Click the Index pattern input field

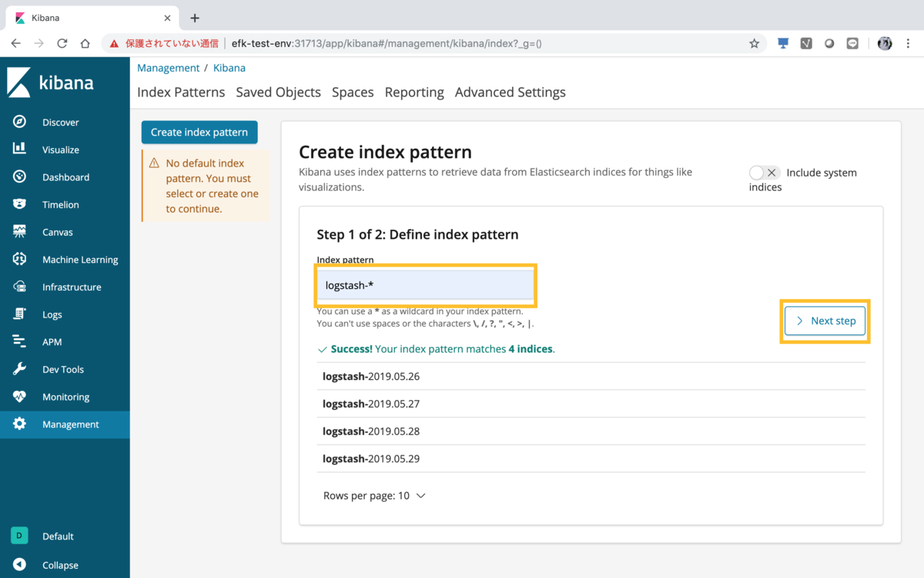[425, 285]
